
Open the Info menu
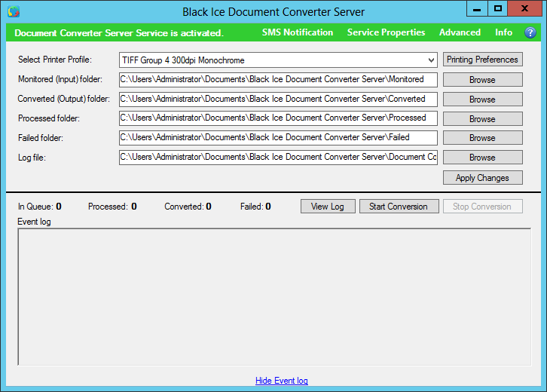click(x=503, y=32)
